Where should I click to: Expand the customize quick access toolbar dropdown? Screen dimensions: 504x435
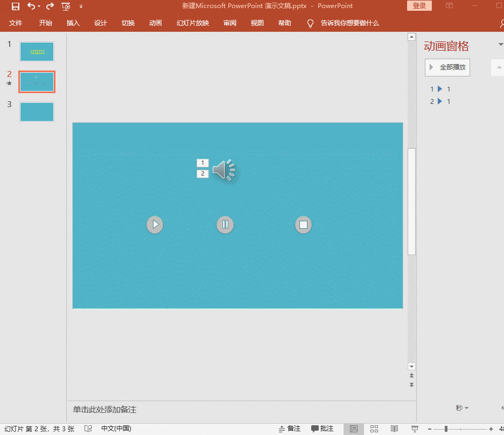[81, 6]
